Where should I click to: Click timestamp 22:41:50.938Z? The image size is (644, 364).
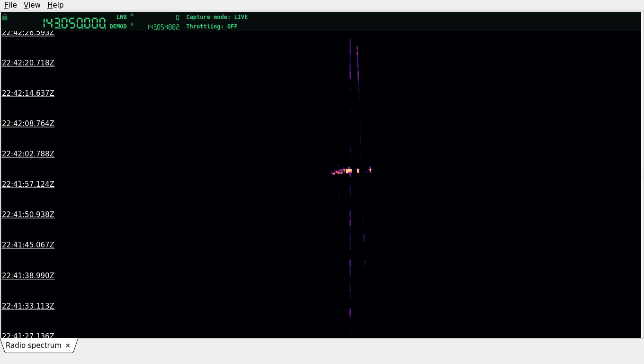[28, 215]
